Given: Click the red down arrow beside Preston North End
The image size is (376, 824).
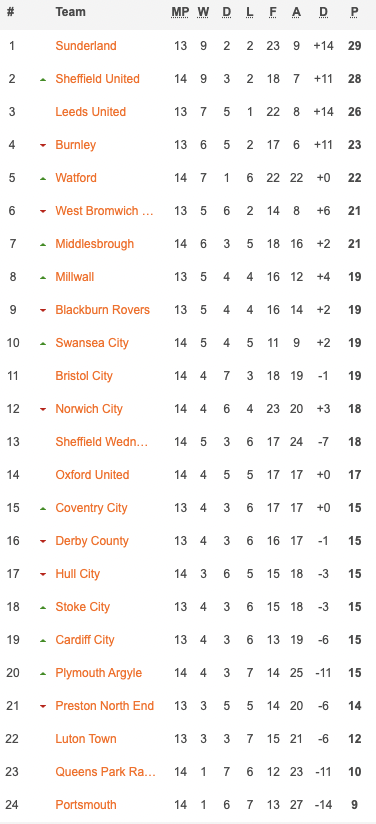Looking at the screenshot, I should 43,706.
